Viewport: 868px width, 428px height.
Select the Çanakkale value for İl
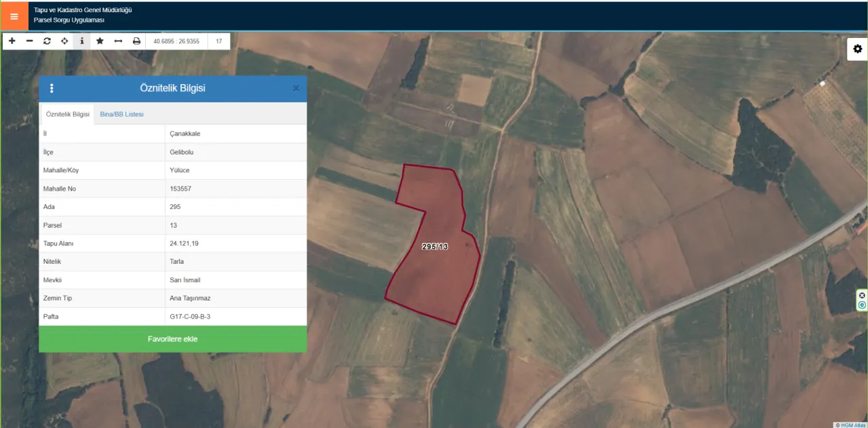click(185, 134)
